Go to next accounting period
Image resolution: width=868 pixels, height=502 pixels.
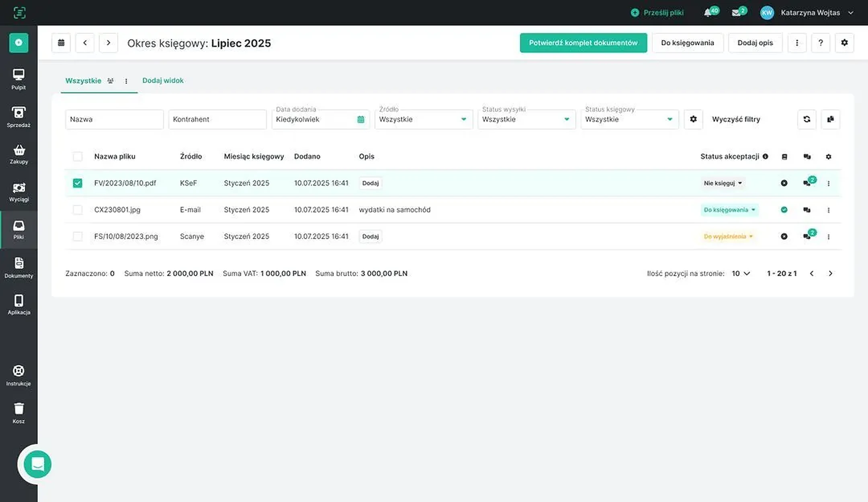tap(108, 43)
